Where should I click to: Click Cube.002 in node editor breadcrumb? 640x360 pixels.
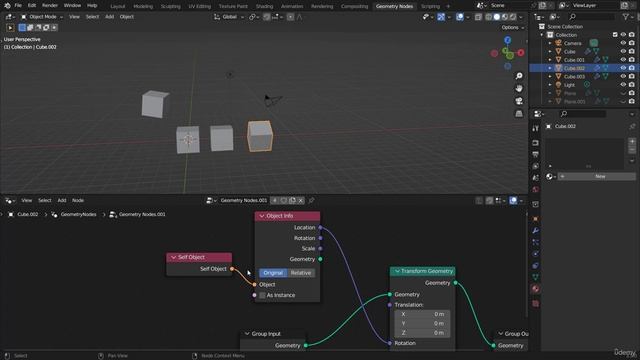(27, 214)
